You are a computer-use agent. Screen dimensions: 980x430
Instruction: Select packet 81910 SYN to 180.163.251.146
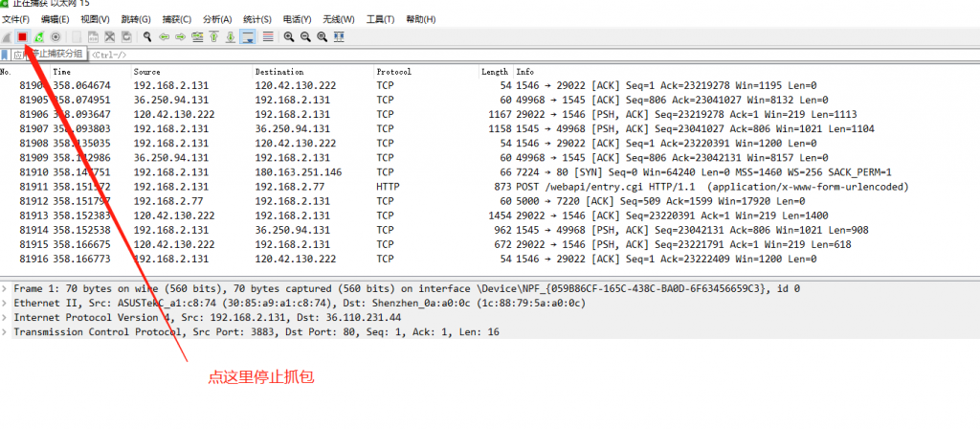pyautogui.click(x=490, y=172)
